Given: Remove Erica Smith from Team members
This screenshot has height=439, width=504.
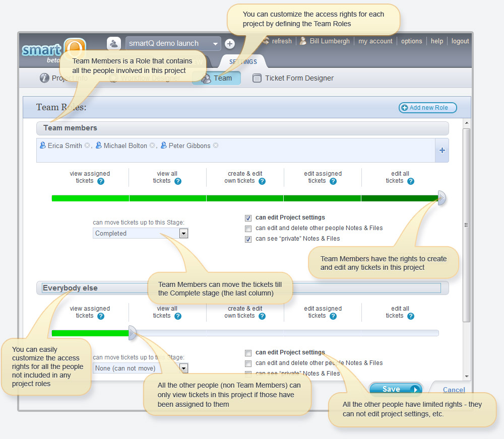Looking at the screenshot, I should tap(87, 145).
